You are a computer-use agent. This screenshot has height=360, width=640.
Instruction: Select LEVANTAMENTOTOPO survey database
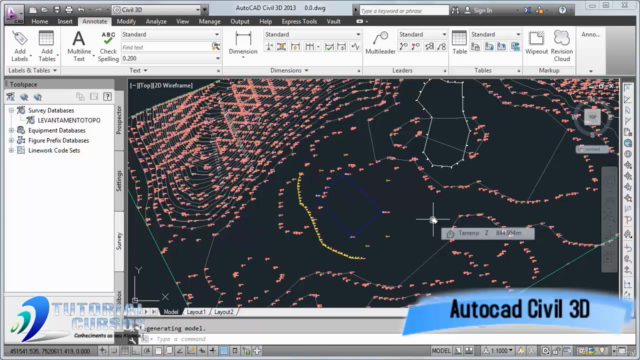pyautogui.click(x=69, y=120)
